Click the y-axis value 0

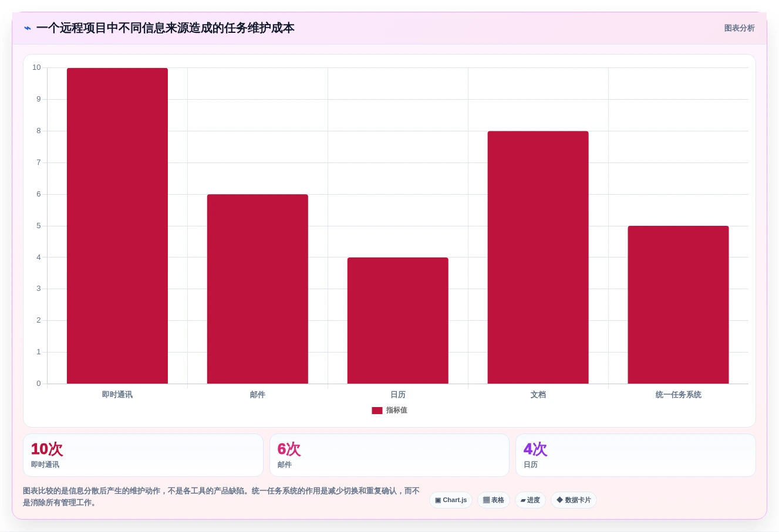point(39,384)
